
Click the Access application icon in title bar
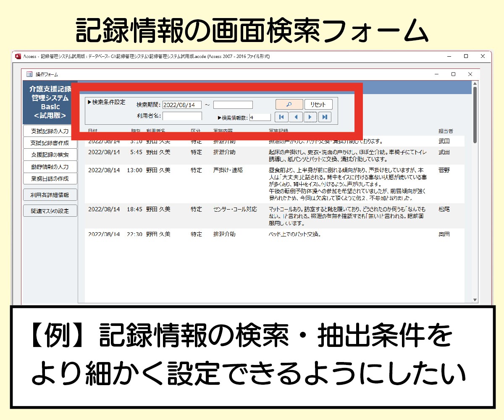click(18, 56)
